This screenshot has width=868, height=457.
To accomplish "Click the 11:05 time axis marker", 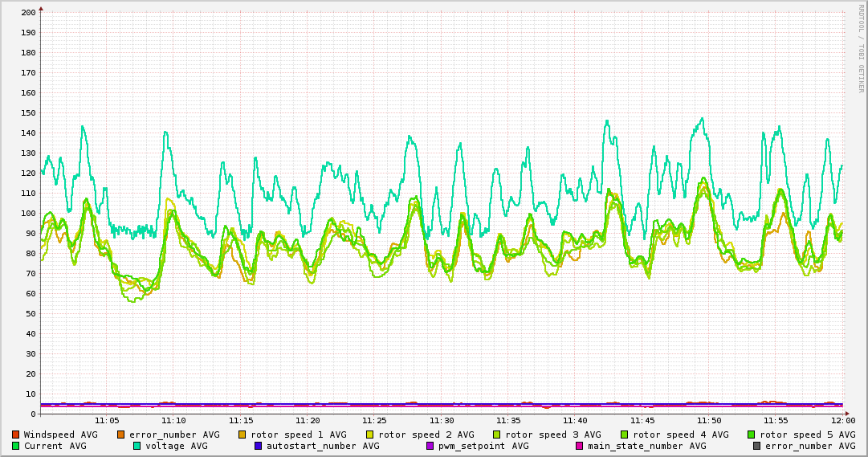I will pos(107,420).
